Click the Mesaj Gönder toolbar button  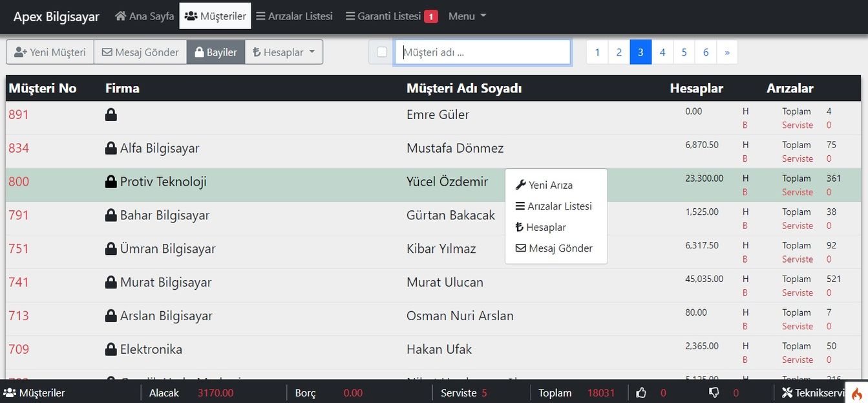pos(140,52)
